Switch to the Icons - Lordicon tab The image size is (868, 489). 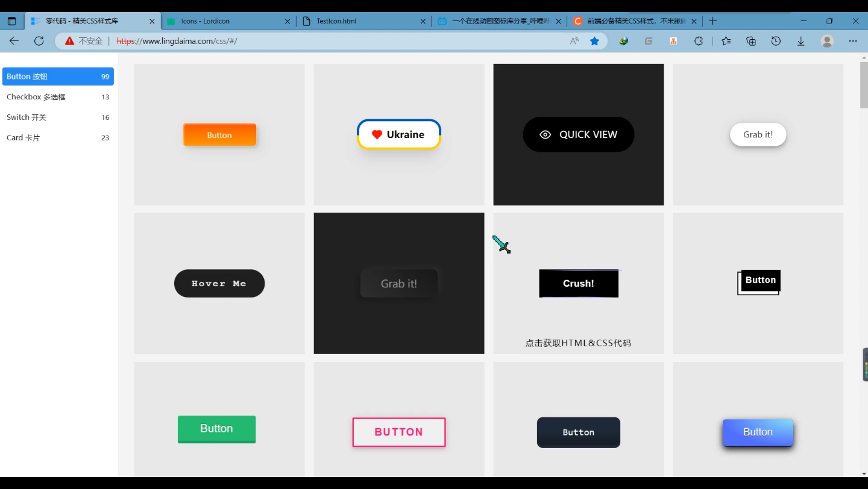(x=228, y=21)
